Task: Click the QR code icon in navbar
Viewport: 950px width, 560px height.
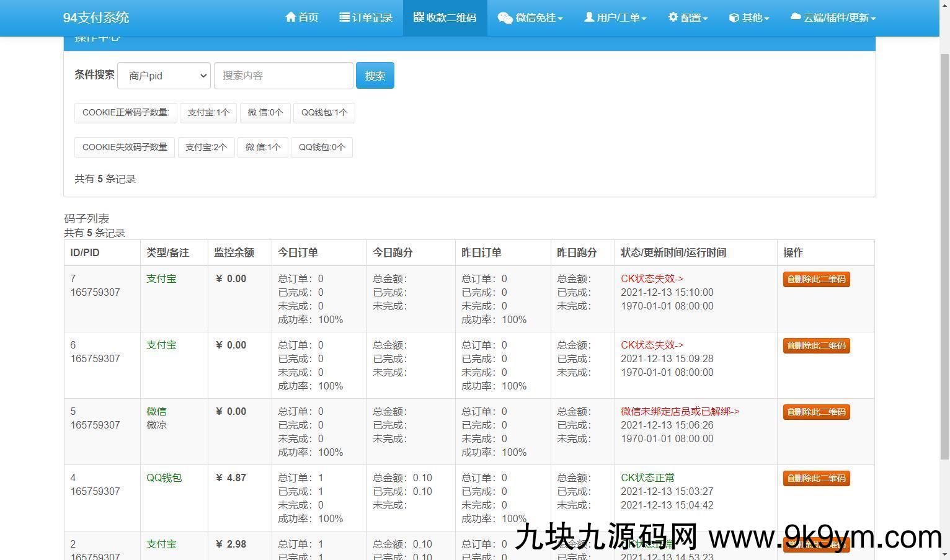Action: click(419, 17)
